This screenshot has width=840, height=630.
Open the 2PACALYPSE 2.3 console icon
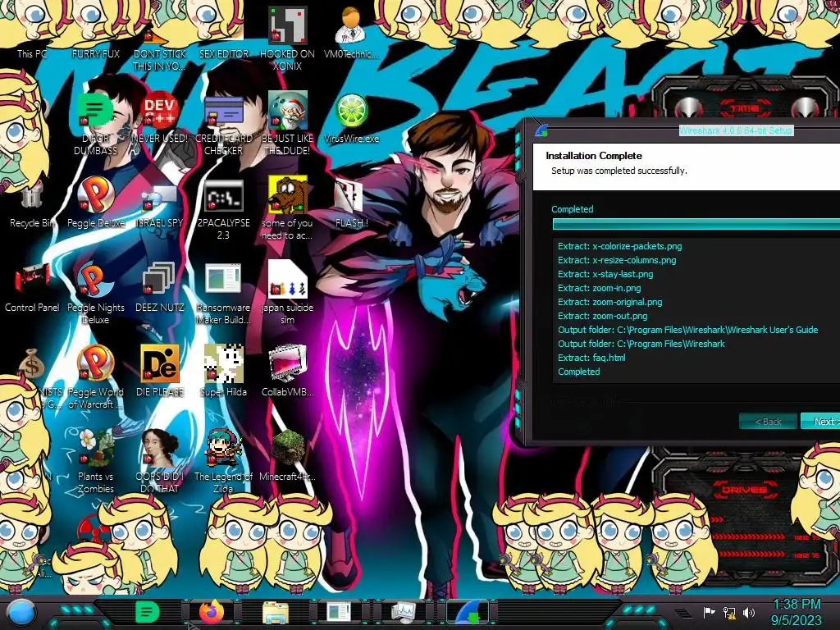[223, 195]
